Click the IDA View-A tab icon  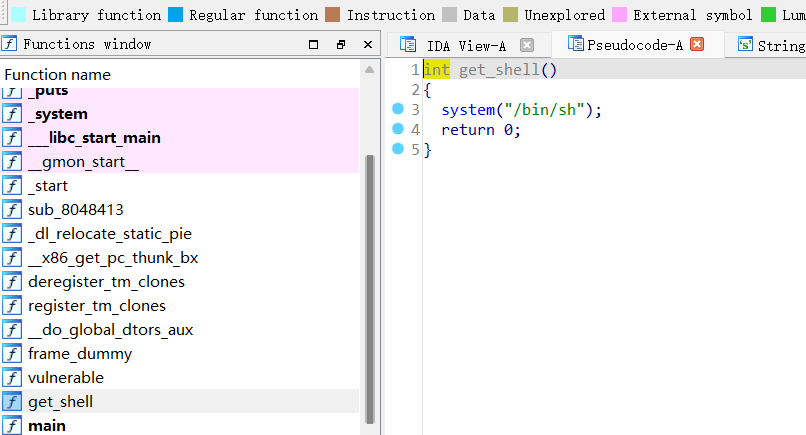[408, 45]
